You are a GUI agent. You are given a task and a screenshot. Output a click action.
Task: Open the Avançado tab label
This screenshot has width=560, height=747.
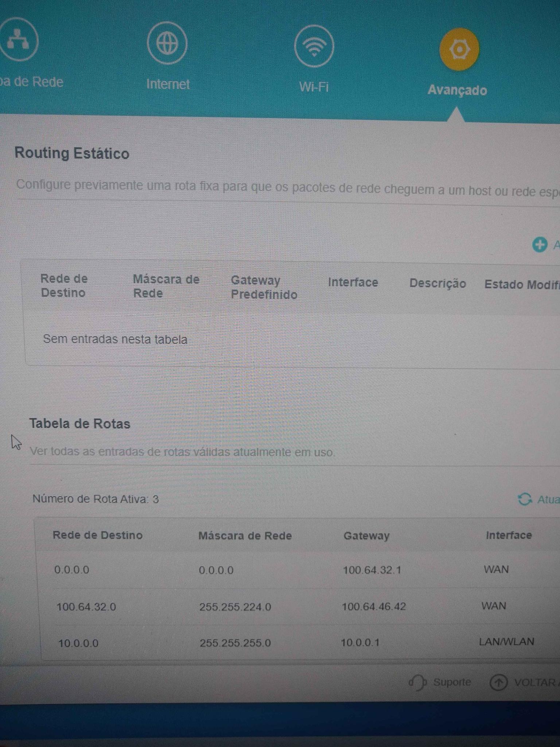457,90
